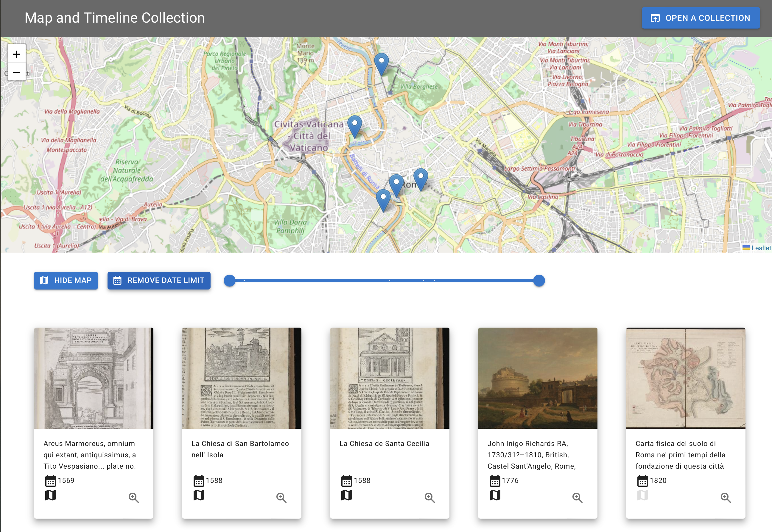Zoom in on the map

coord(16,54)
